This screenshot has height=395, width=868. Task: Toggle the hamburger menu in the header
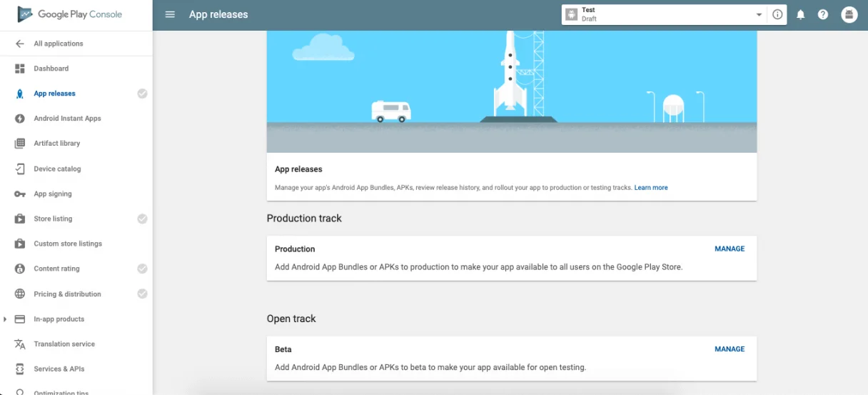pos(170,14)
